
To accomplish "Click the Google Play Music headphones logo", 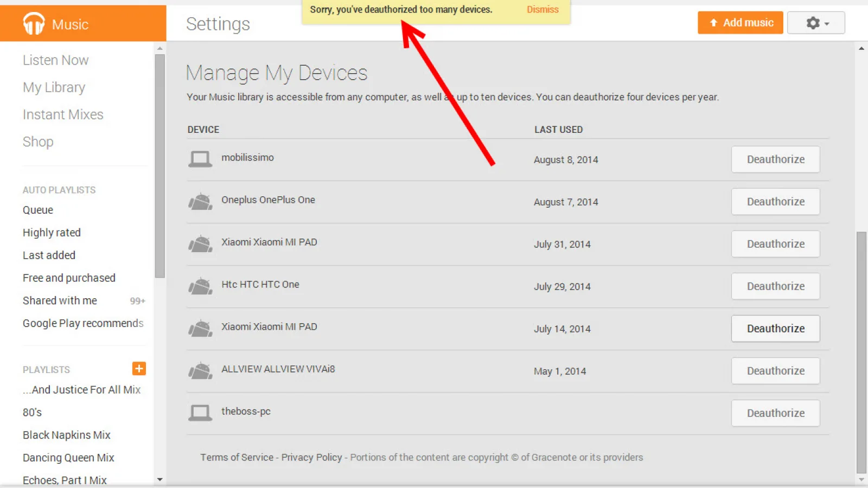I will tap(34, 23).
